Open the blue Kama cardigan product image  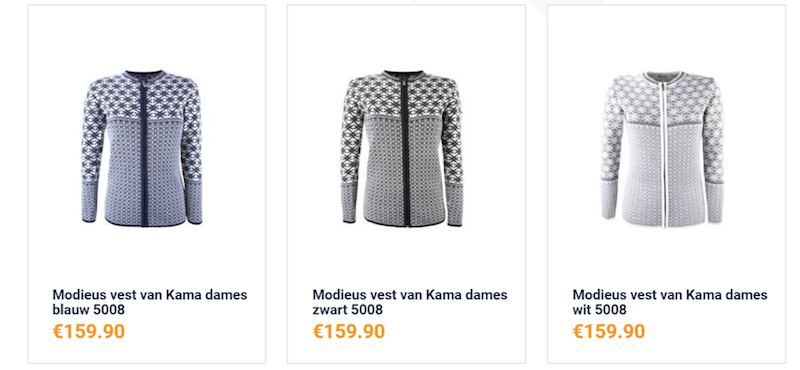pyautogui.click(x=142, y=149)
